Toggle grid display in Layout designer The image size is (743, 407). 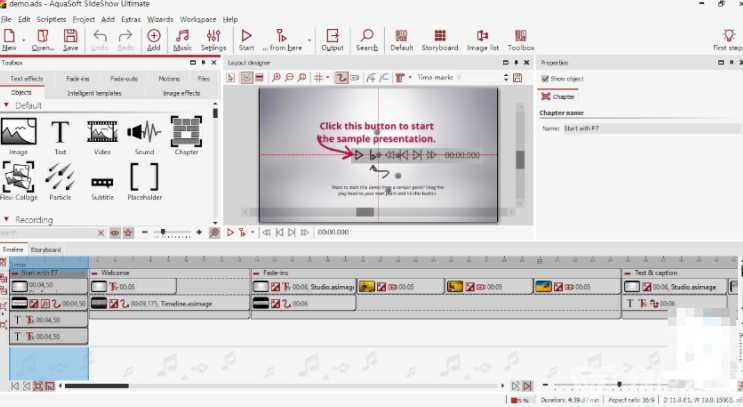(320, 77)
